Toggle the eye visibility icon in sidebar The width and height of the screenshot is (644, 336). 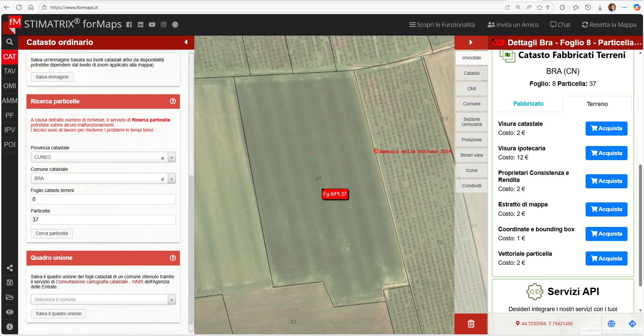[10, 312]
